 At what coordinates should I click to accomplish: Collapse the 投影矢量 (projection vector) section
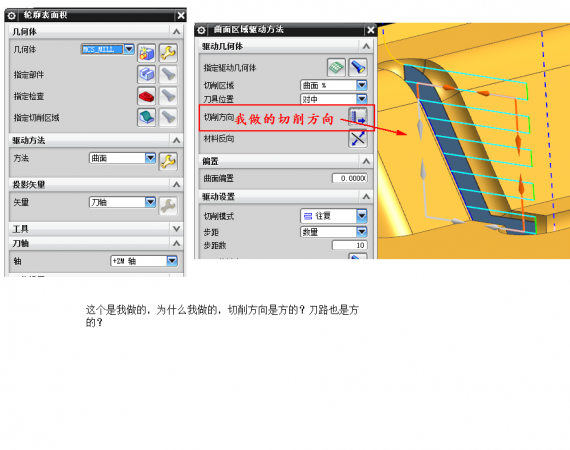pos(176,185)
